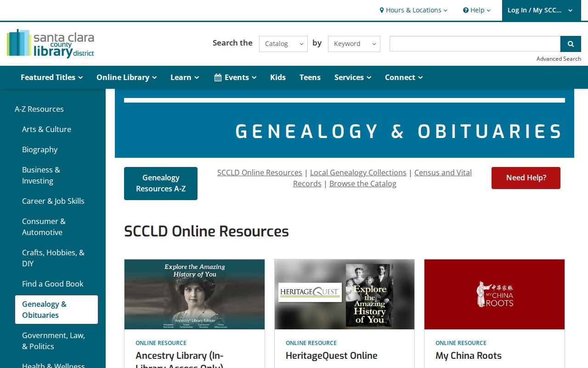The height and width of the screenshot is (368, 588).
Task: Open HeritageQuest card image
Action: point(345,294)
